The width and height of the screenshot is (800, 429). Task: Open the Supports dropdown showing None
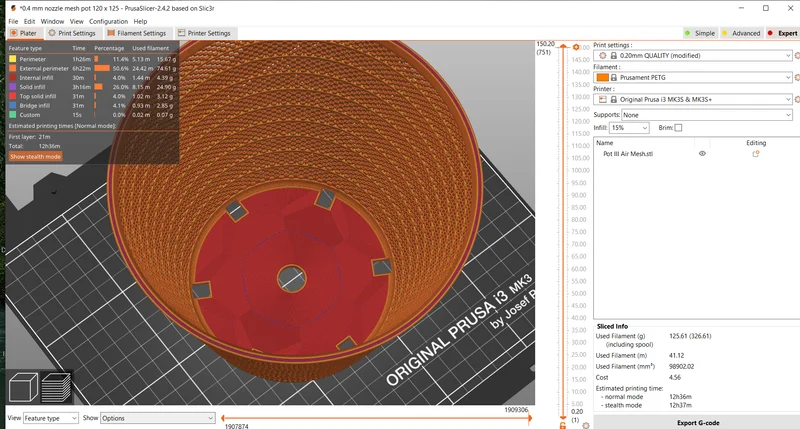click(x=707, y=115)
